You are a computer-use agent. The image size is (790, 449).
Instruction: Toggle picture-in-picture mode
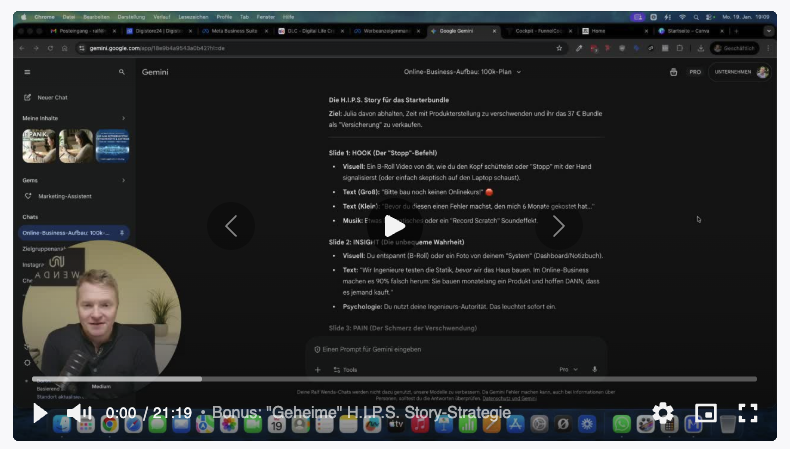(x=706, y=412)
